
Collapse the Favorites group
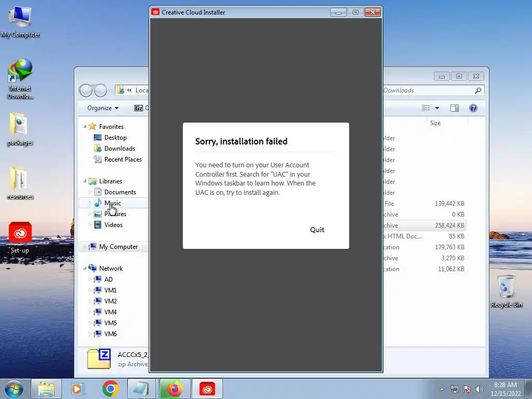(85, 126)
